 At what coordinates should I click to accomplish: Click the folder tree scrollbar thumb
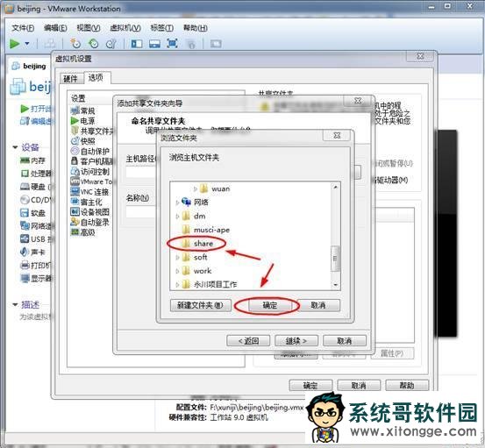coord(335,259)
